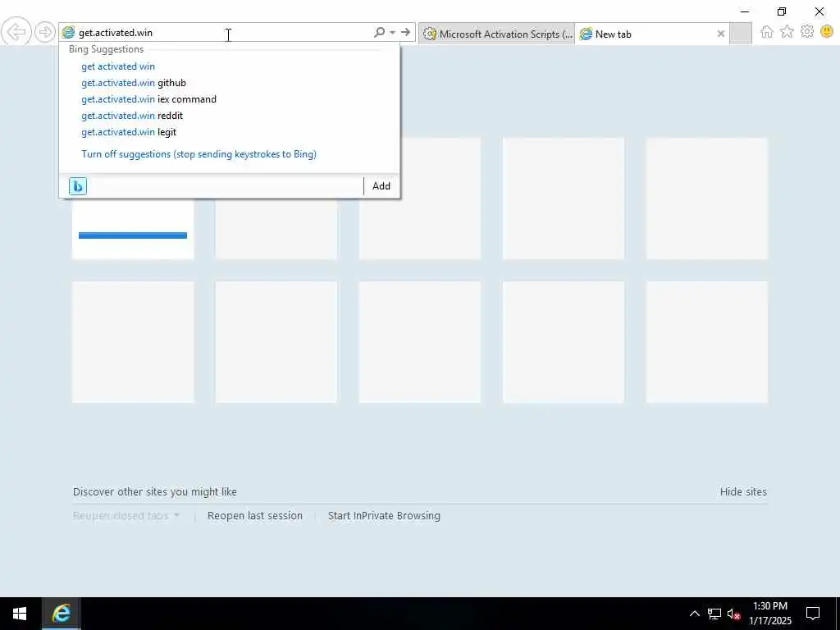Image resolution: width=840 pixels, height=630 pixels.
Task: Go forward with the Forward arrow button
Action: click(45, 32)
